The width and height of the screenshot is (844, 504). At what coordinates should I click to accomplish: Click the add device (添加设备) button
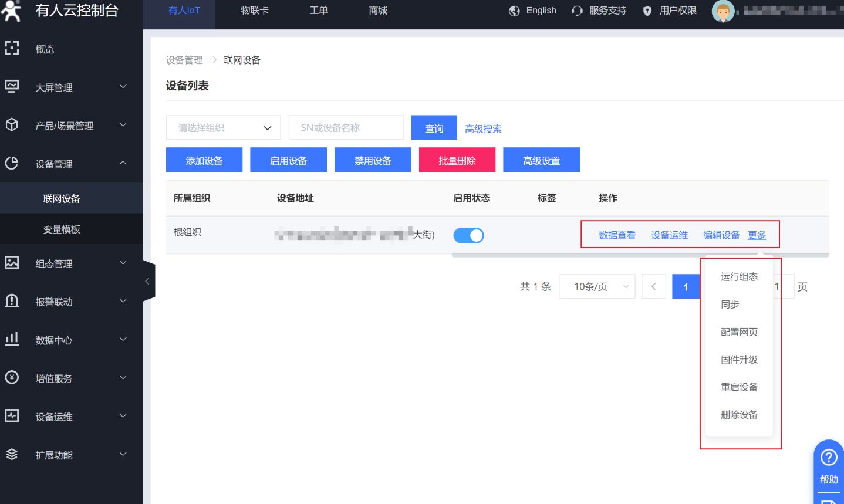[x=204, y=160]
